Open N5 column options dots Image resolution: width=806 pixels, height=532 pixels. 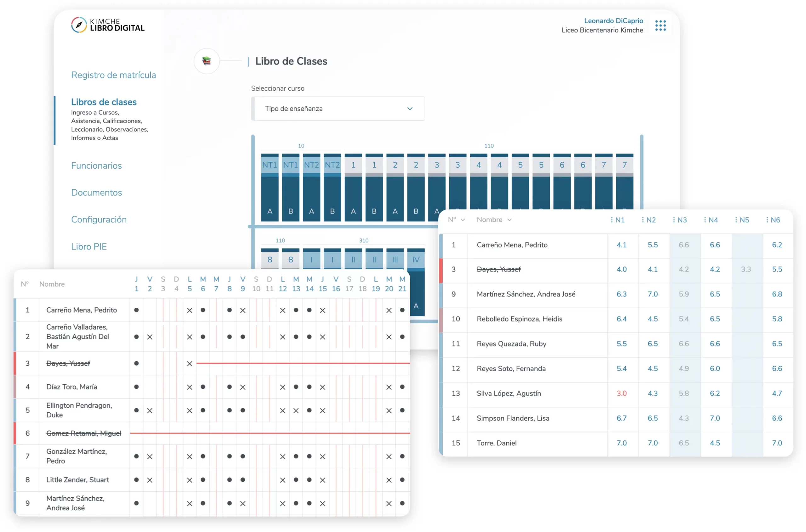tap(736, 220)
